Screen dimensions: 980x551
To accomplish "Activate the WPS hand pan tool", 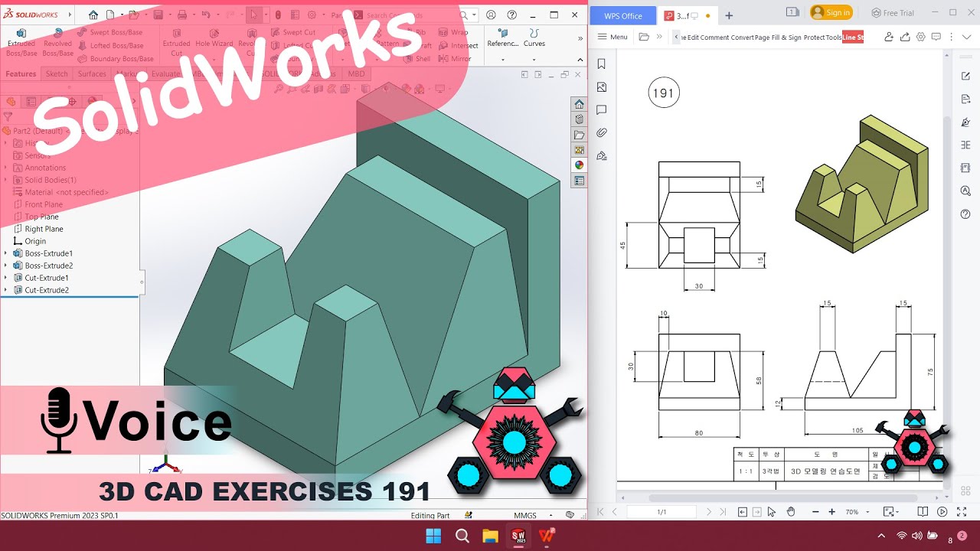I will 791,511.
